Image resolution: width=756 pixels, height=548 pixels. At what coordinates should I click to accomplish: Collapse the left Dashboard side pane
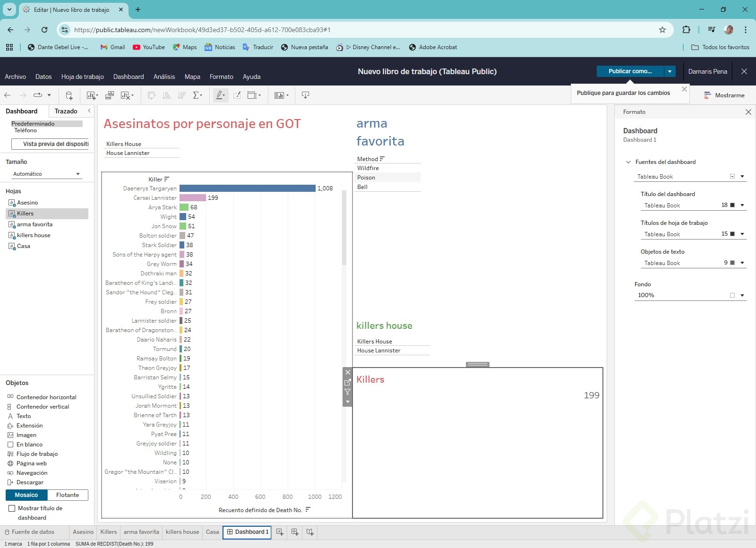pyautogui.click(x=89, y=111)
